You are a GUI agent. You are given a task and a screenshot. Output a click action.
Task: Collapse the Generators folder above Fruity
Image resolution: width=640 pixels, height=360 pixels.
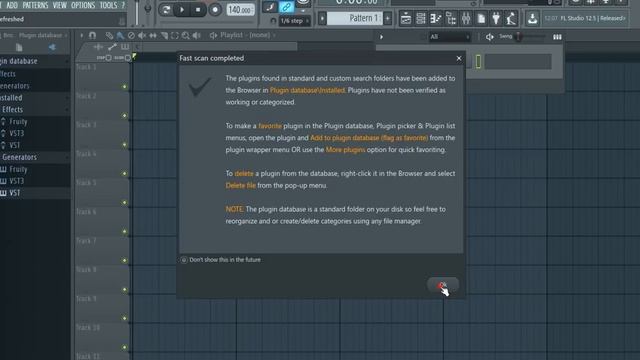point(35,157)
